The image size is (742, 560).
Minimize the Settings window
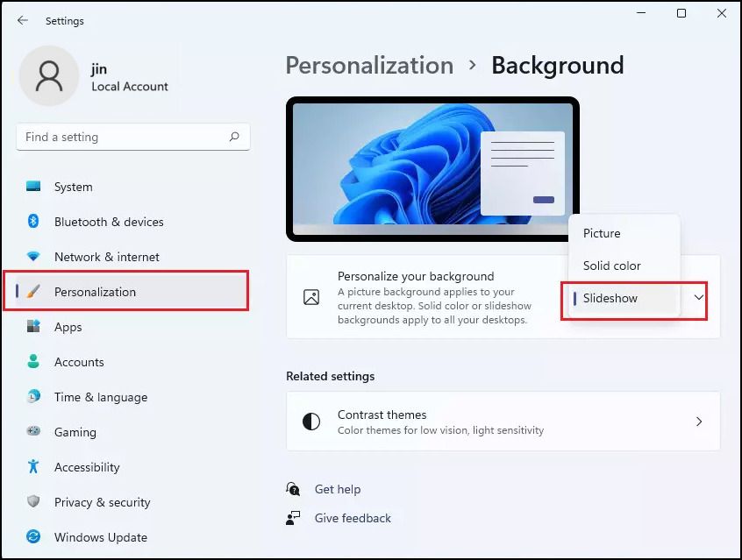641,13
